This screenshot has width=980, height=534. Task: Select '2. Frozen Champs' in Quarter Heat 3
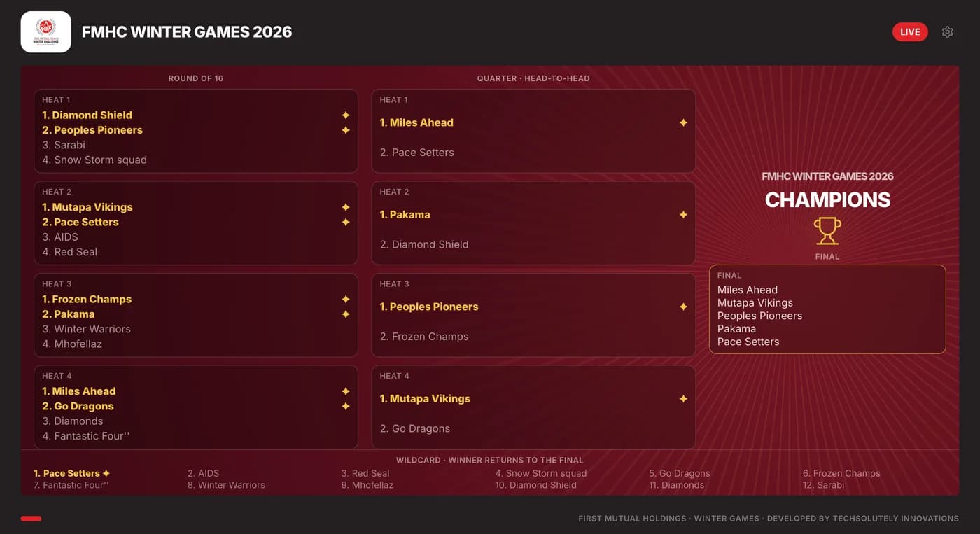tap(424, 337)
